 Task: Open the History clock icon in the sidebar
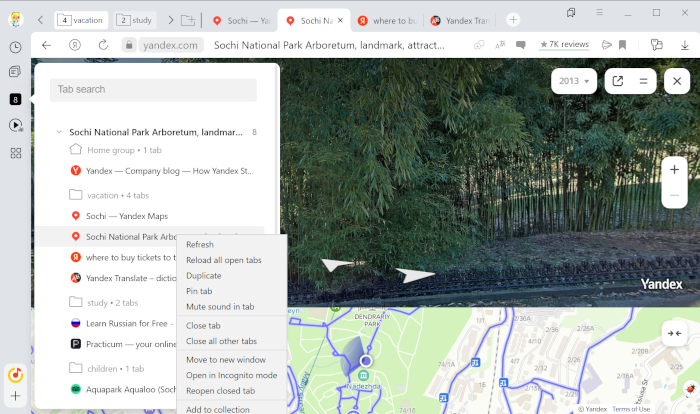(x=15, y=47)
